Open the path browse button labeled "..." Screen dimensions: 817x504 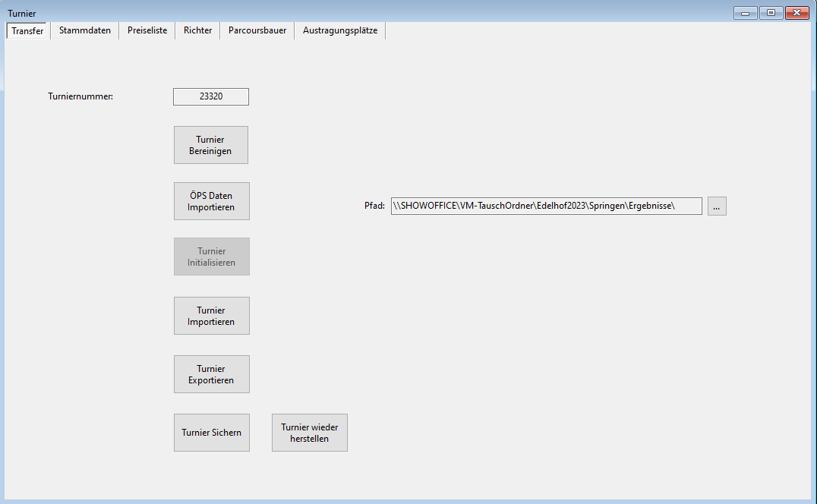[717, 206]
